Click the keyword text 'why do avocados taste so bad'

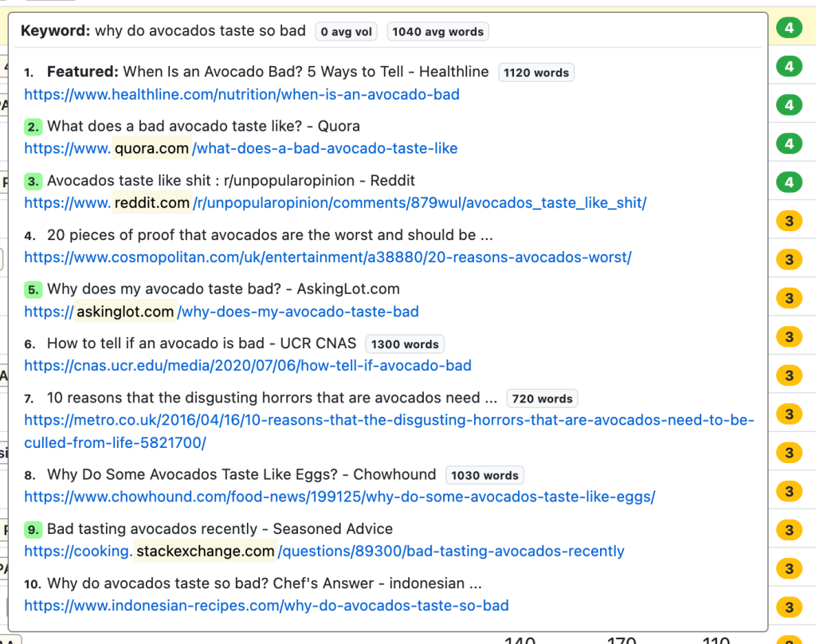[200, 31]
